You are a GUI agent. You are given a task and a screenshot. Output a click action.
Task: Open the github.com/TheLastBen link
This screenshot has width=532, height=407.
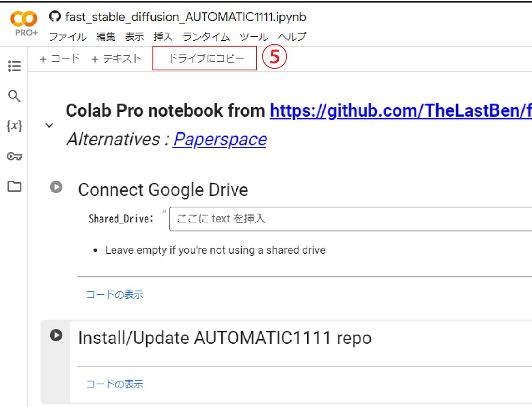(x=401, y=111)
